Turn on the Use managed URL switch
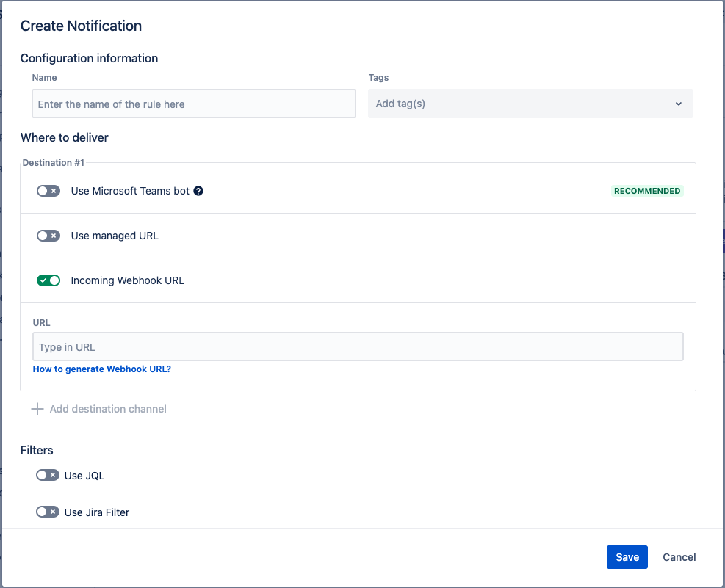 click(x=48, y=236)
